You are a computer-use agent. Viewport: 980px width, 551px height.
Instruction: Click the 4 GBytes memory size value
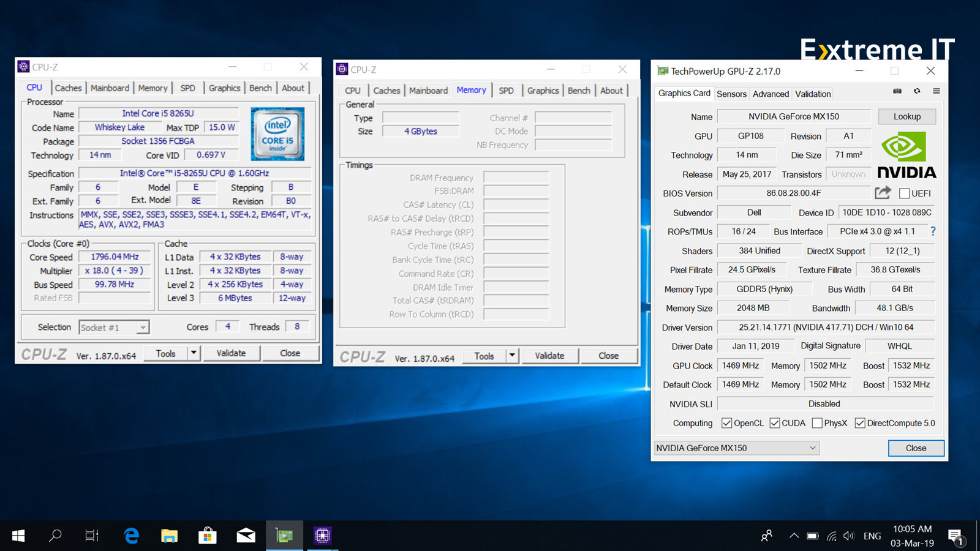[421, 131]
